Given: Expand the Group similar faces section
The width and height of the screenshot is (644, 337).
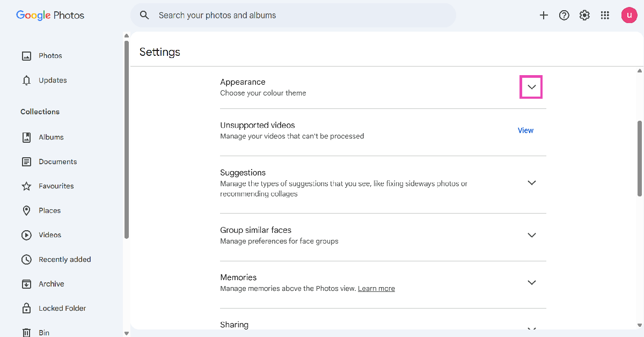Looking at the screenshot, I should coord(531,235).
